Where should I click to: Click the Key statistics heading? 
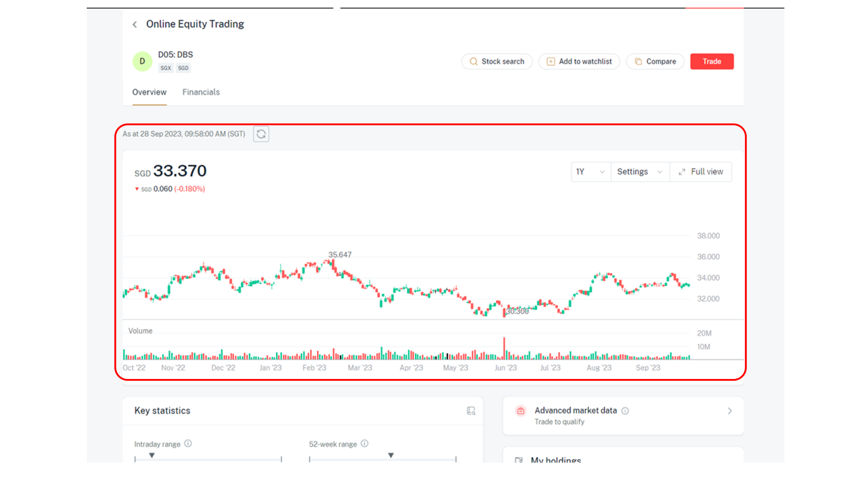[x=162, y=411]
